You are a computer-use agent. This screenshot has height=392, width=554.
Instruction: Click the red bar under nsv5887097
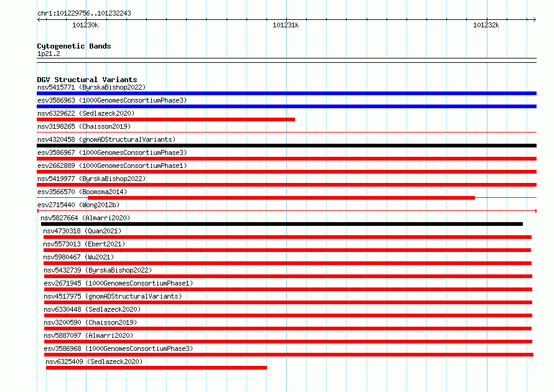(x=288, y=342)
